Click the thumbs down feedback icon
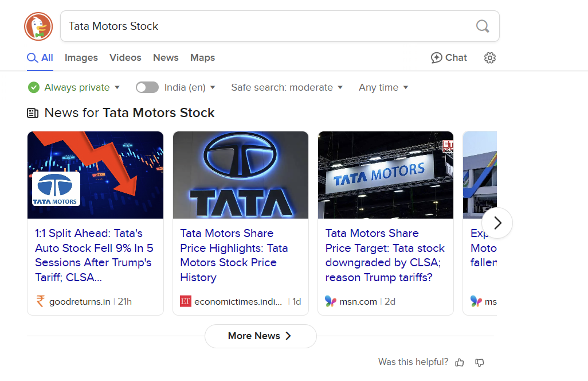This screenshot has height=381, width=588. pyautogui.click(x=480, y=363)
